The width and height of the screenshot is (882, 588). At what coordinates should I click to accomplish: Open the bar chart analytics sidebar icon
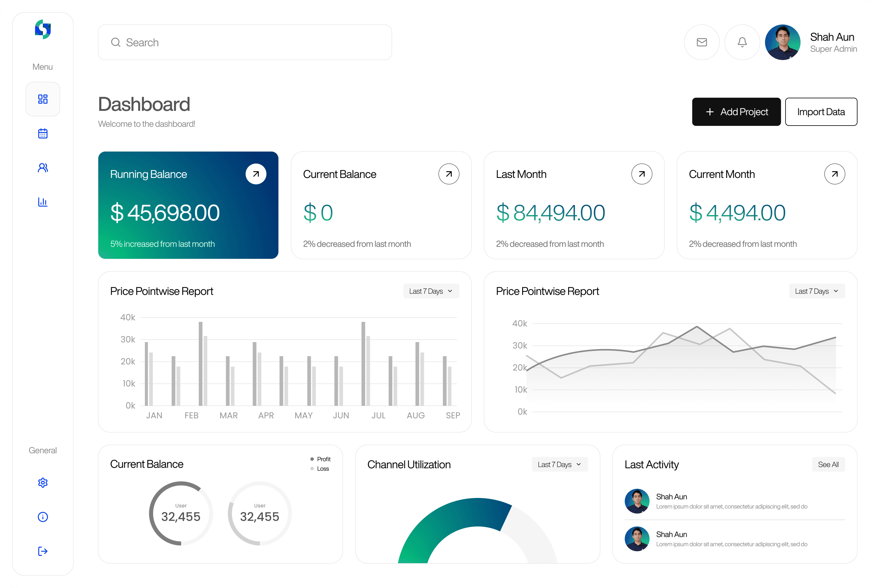[x=43, y=202]
